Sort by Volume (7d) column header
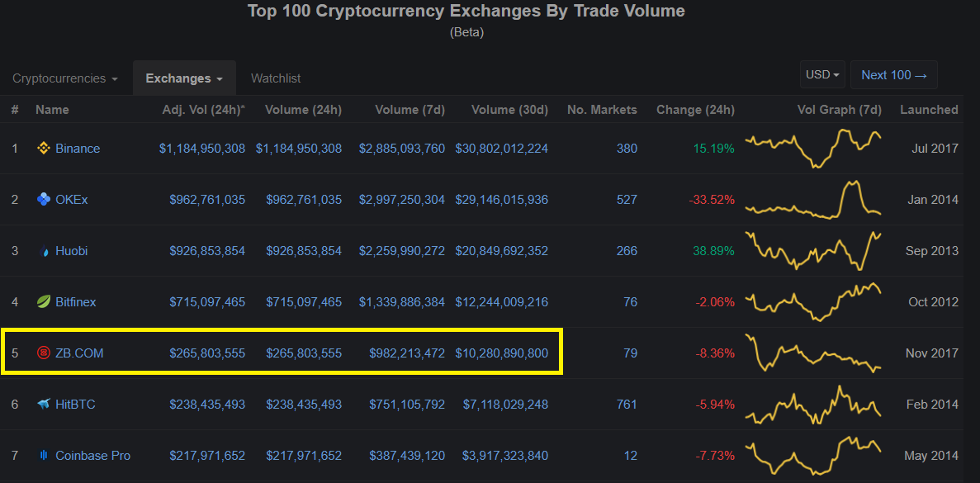Viewport: 980px width, 483px height. click(410, 110)
